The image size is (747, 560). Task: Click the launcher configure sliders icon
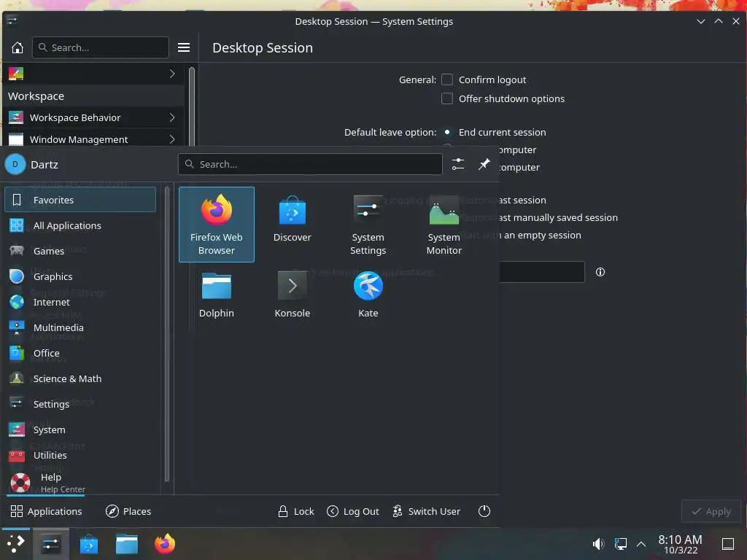458,164
